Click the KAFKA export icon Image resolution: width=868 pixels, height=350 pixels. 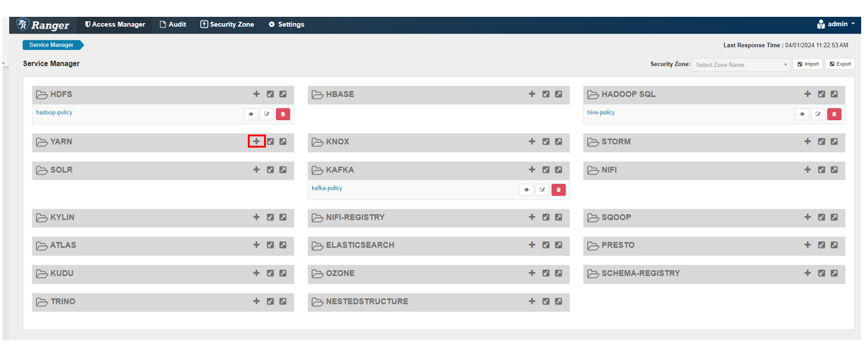pos(559,169)
